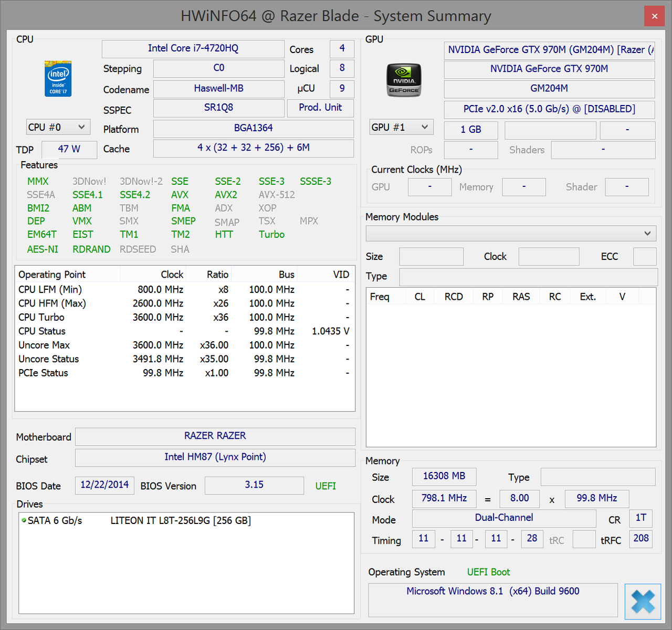Viewport: 672px width, 630px height.
Task: Click the UEFI label next to BIOS version
Action: pyautogui.click(x=325, y=486)
